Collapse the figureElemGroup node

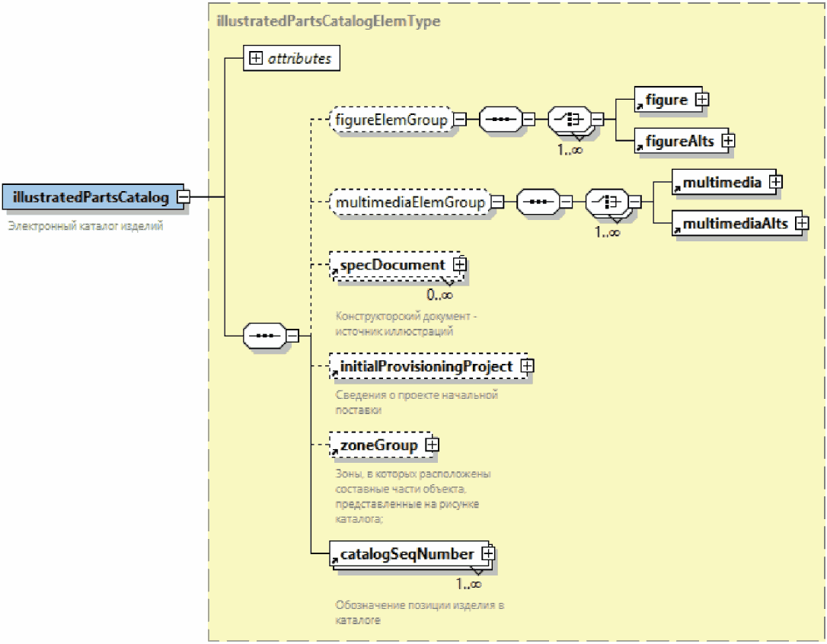(460, 120)
